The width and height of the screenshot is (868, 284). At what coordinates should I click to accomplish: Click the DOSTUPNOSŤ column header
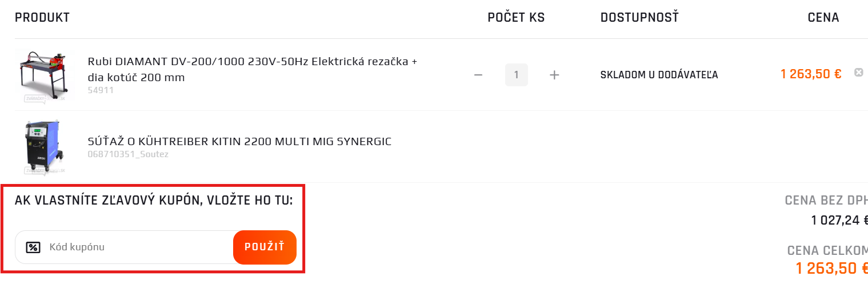coord(639,18)
